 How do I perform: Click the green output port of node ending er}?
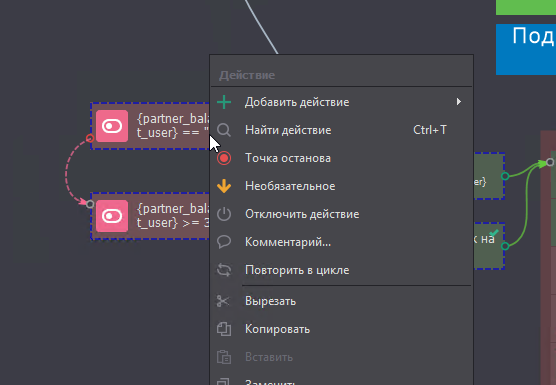pos(505,176)
